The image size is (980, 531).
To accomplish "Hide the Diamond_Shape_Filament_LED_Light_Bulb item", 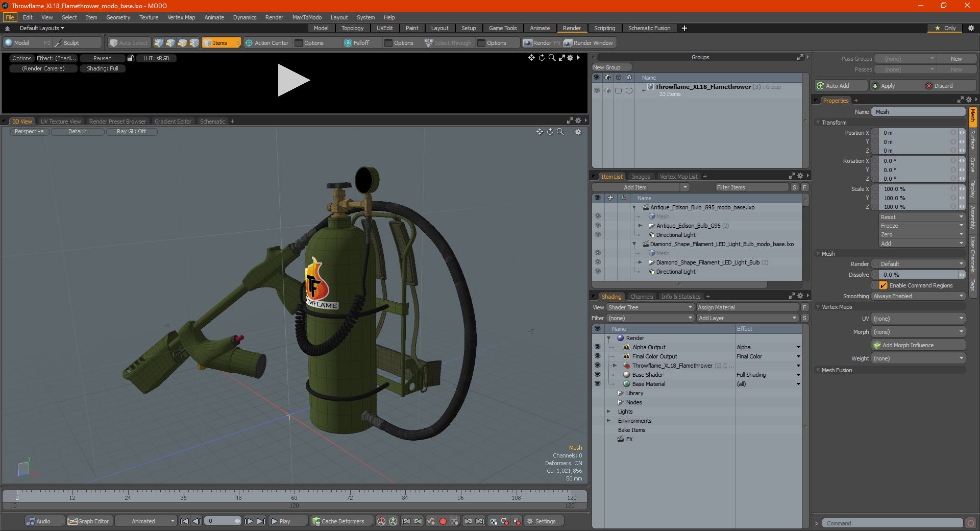I will (598, 262).
